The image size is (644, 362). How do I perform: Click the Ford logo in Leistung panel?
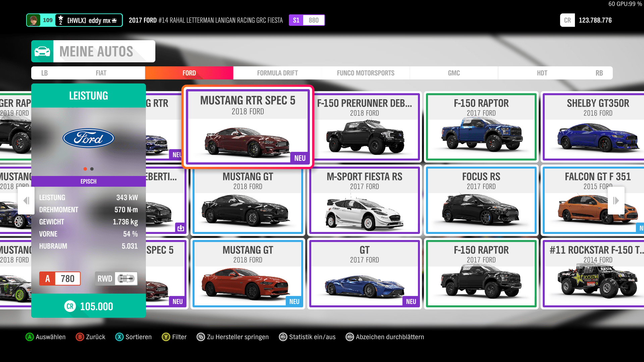(x=89, y=138)
